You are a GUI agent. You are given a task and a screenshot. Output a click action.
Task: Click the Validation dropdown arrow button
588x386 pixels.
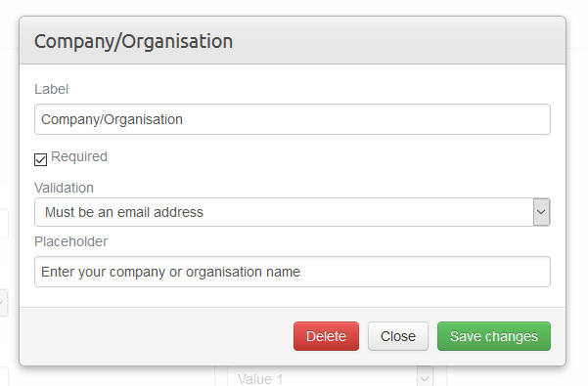(x=541, y=212)
